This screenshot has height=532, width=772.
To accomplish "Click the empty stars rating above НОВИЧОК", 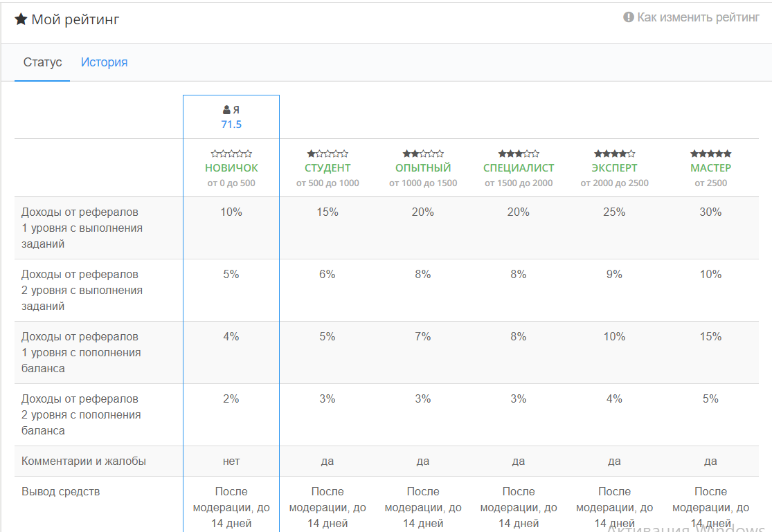I will coord(231,154).
